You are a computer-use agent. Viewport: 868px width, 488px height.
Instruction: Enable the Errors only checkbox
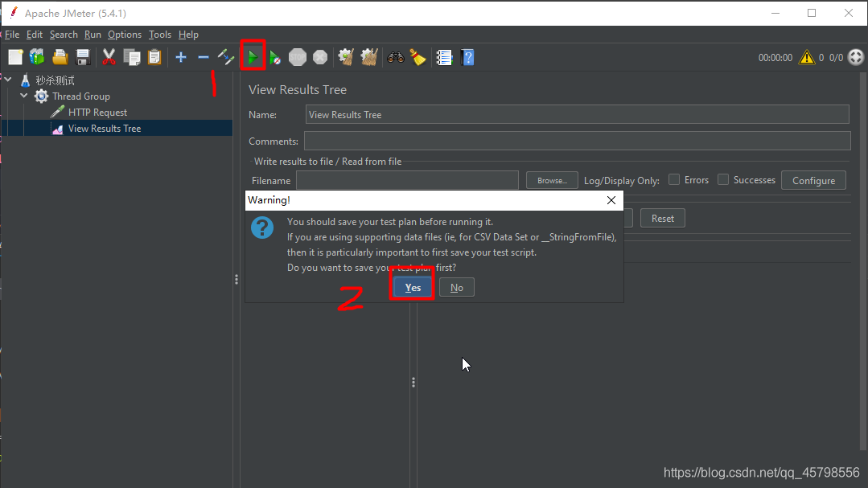[673, 179]
